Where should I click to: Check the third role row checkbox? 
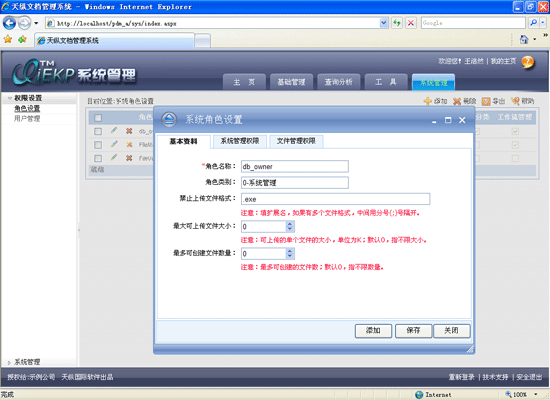pos(98,158)
